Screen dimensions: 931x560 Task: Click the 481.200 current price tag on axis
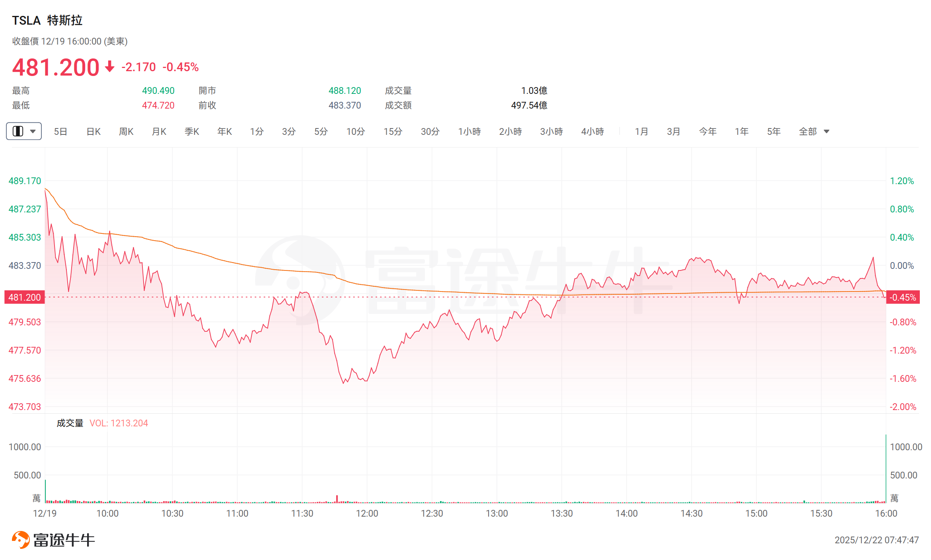pos(24,297)
